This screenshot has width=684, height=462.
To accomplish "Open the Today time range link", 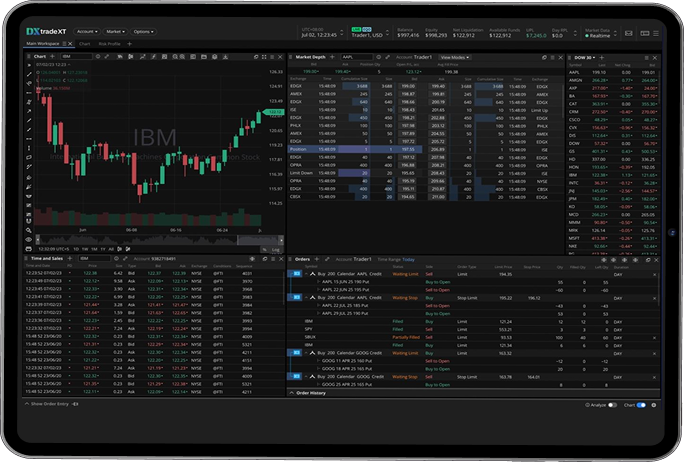I will 408,259.
